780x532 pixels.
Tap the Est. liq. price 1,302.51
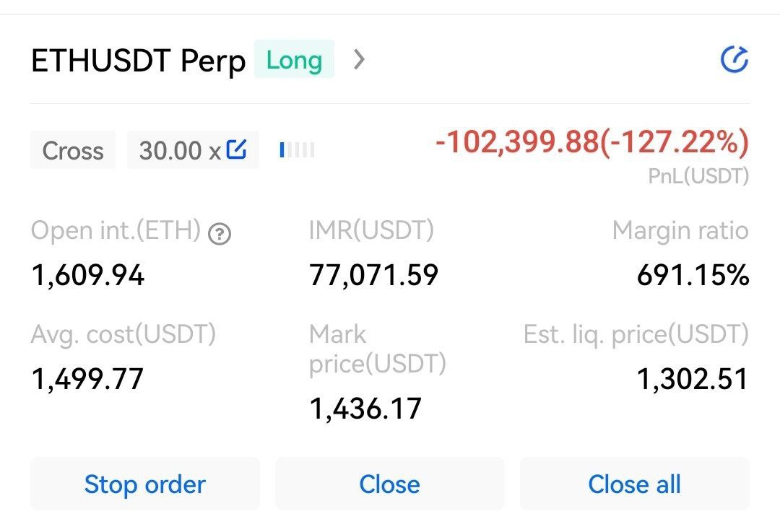[693, 379]
